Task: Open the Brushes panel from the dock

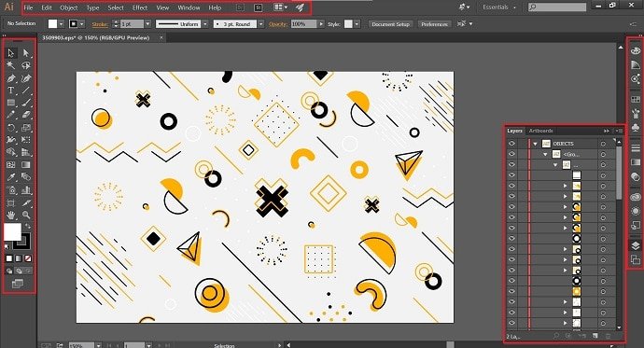Action: click(x=636, y=114)
